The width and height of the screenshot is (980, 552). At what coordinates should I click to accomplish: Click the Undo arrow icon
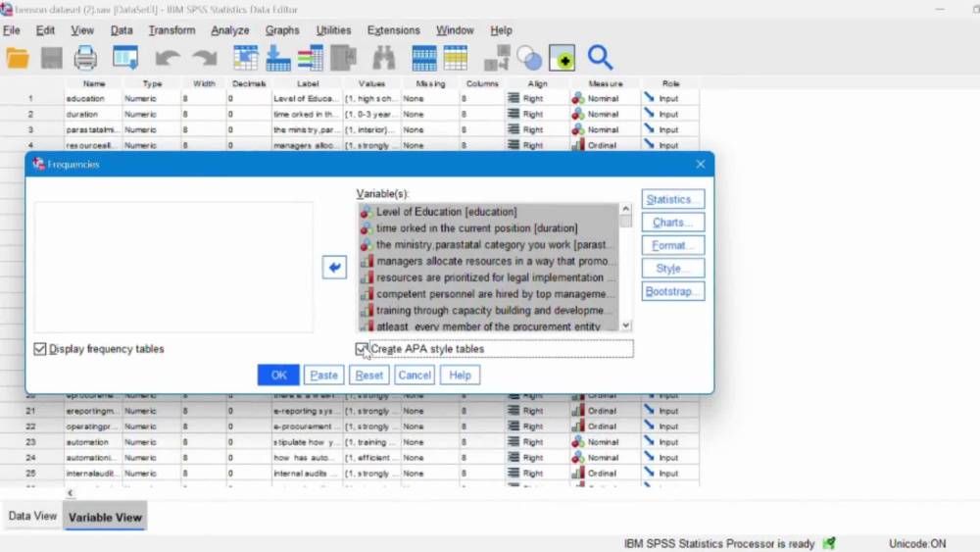167,58
